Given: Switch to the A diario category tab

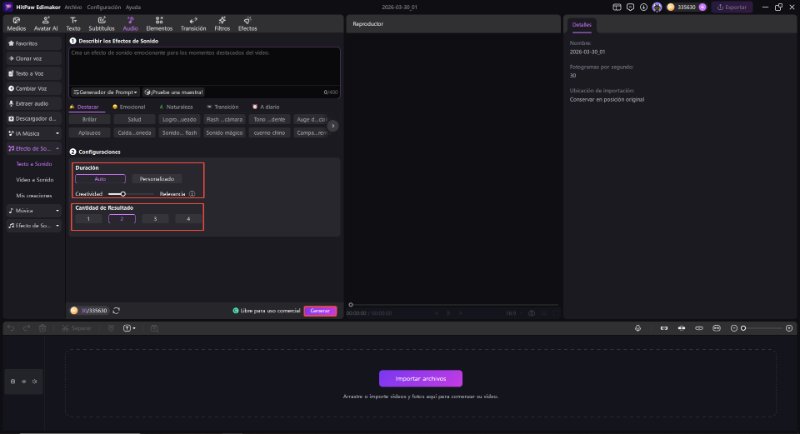Looking at the screenshot, I should [x=266, y=107].
